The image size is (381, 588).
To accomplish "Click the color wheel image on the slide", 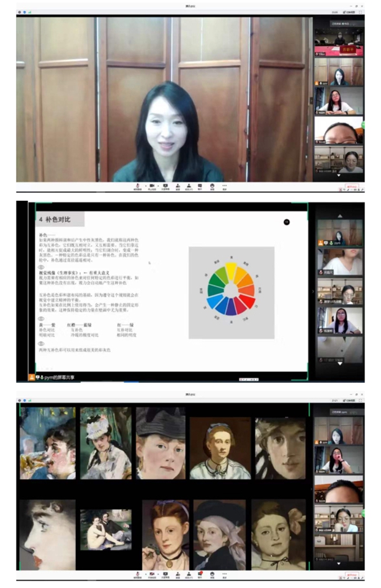I will pos(232,293).
